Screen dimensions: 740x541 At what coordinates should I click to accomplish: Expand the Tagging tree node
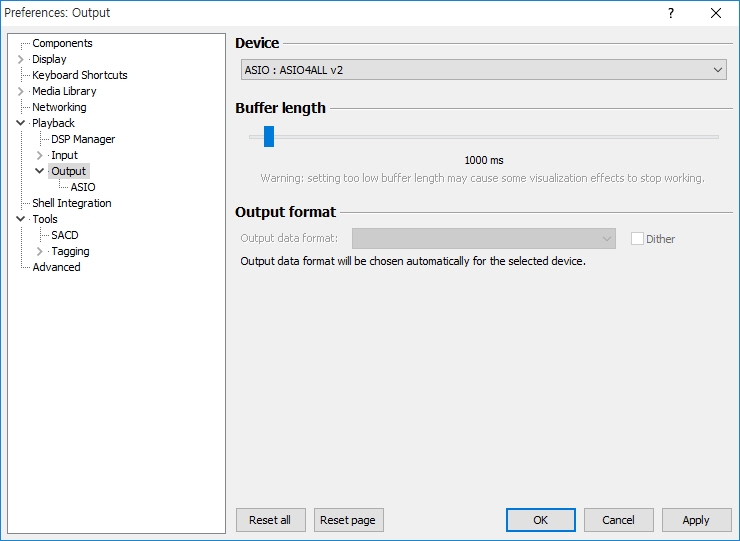tap(40, 251)
